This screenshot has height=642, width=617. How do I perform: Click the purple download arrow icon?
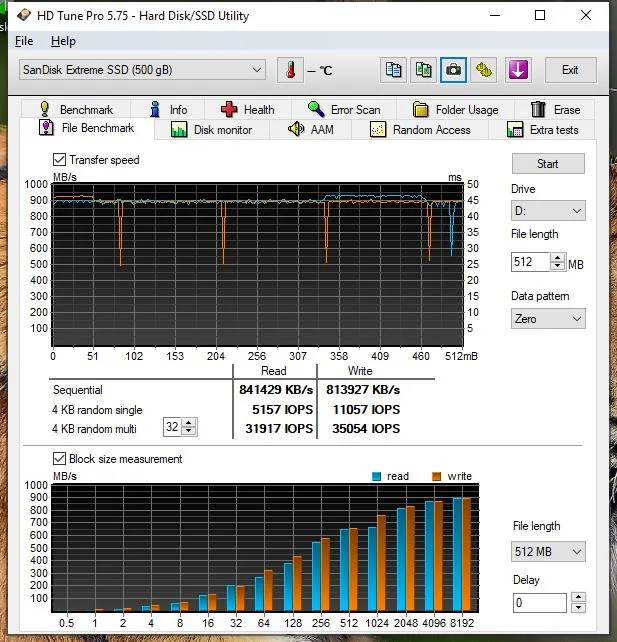[x=518, y=70]
